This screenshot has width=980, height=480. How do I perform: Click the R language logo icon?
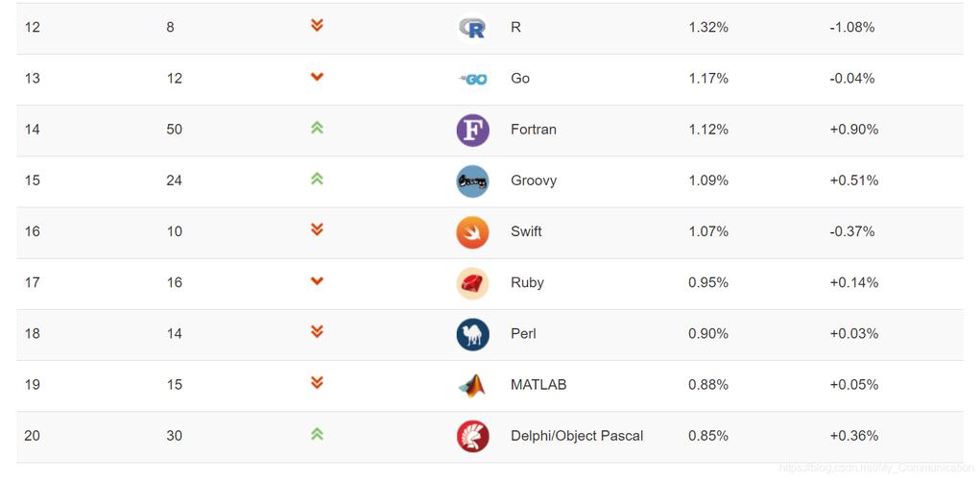(472, 28)
